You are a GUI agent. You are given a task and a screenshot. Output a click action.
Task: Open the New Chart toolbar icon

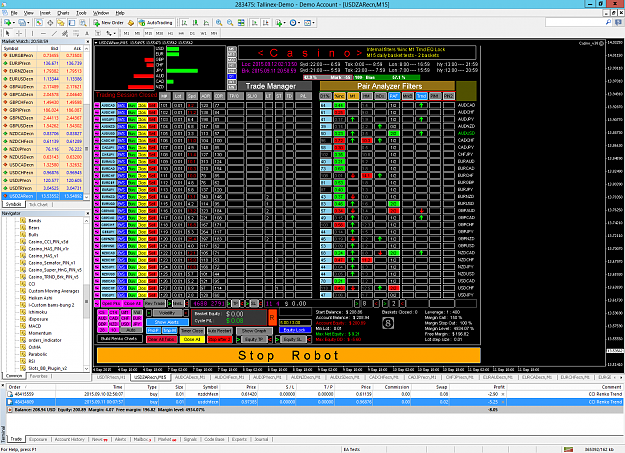pos(7,23)
